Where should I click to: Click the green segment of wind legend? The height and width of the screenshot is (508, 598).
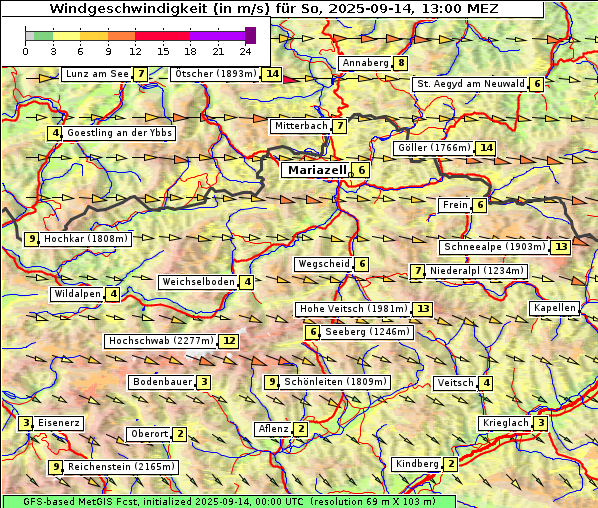[x=43, y=36]
